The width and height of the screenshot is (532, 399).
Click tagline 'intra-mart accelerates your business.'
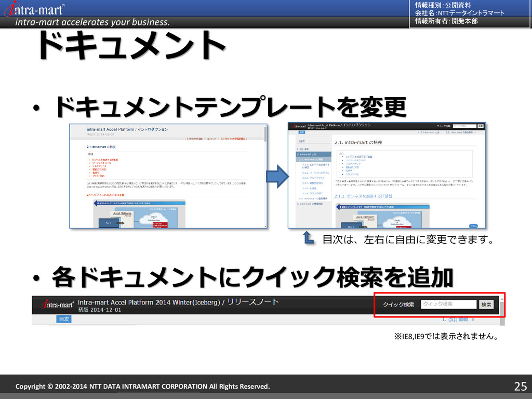point(92,22)
